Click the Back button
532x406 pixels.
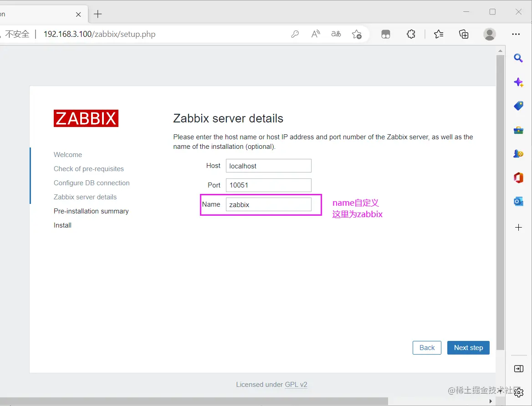pyautogui.click(x=427, y=348)
